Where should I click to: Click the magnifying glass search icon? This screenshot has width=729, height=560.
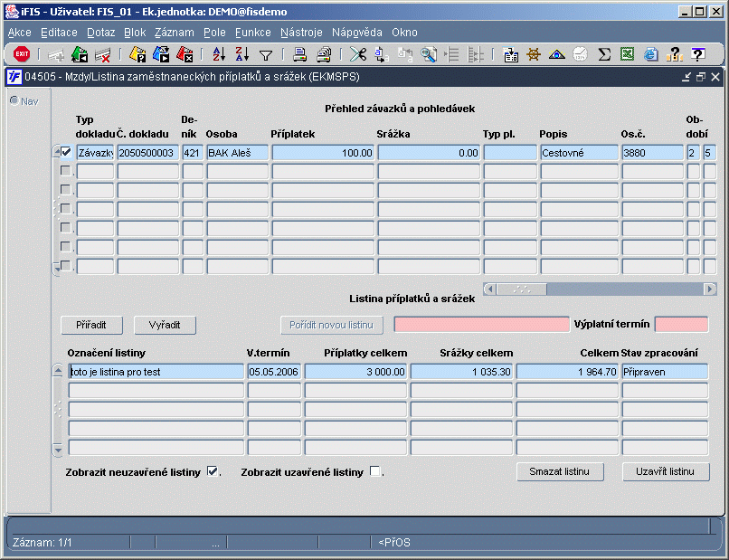tap(428, 55)
